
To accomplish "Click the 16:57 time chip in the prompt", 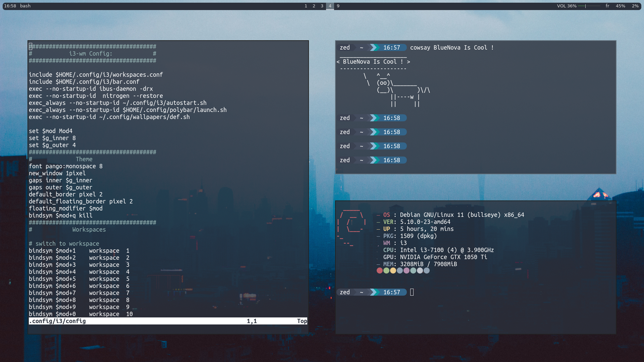I will pos(392,292).
